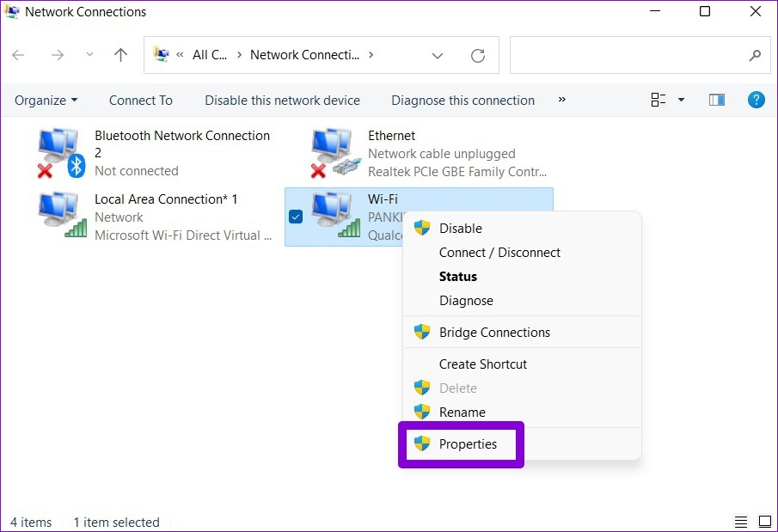778x532 pixels.
Task: Click Diagnose this connection toolbar button
Action: pos(463,101)
